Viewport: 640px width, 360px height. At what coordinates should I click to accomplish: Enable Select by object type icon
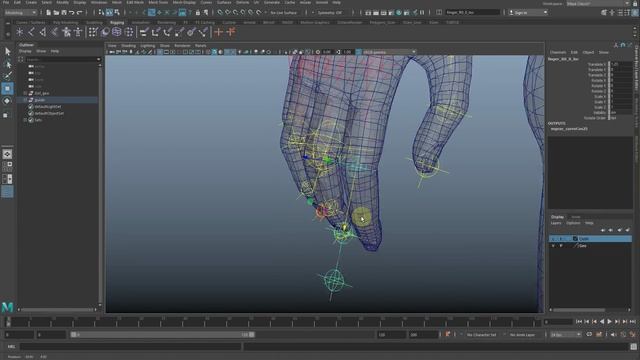[x=109, y=13]
